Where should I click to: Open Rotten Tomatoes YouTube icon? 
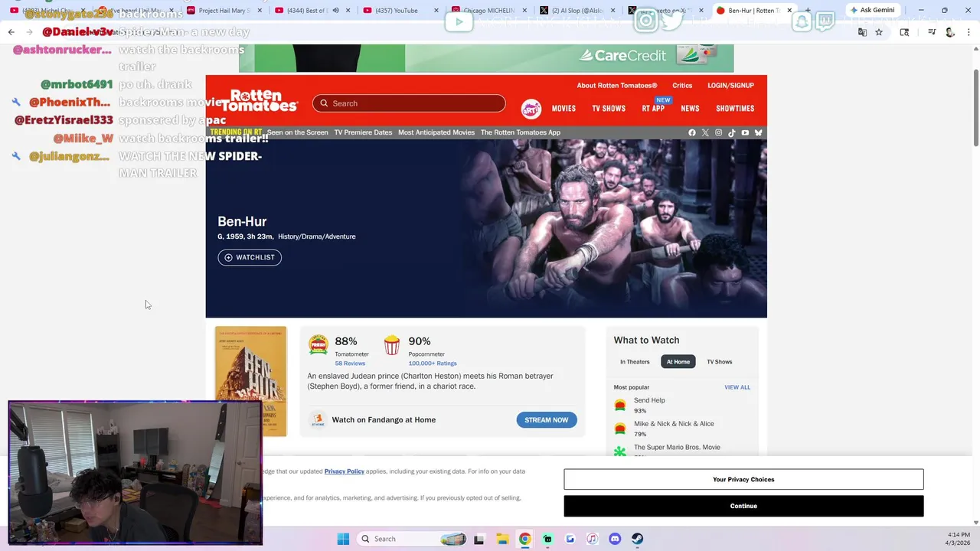coord(745,132)
